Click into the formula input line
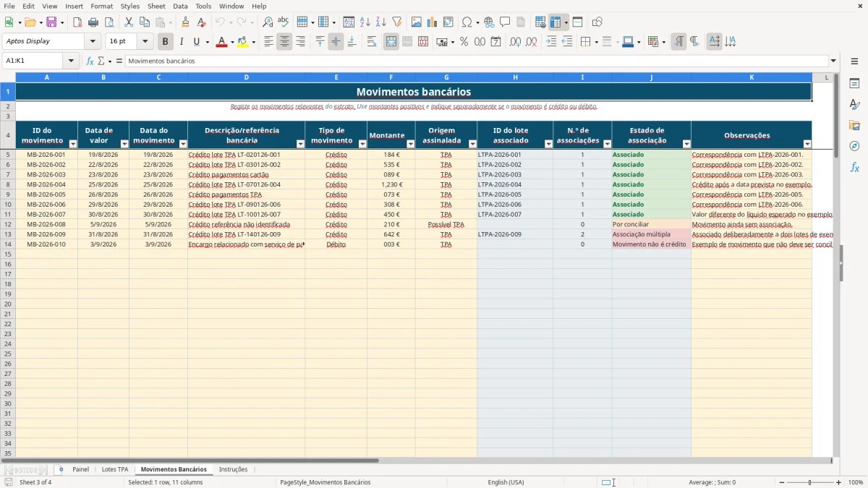Image resolution: width=868 pixels, height=488 pixels. [476, 61]
